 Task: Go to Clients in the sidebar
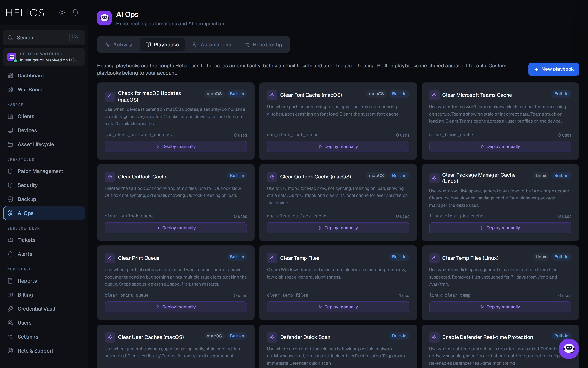pos(44,116)
